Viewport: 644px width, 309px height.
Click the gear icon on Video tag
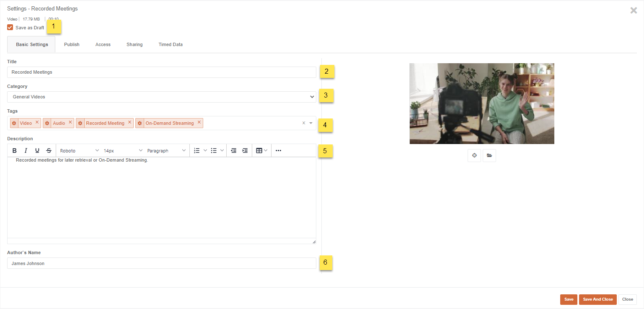click(x=14, y=123)
